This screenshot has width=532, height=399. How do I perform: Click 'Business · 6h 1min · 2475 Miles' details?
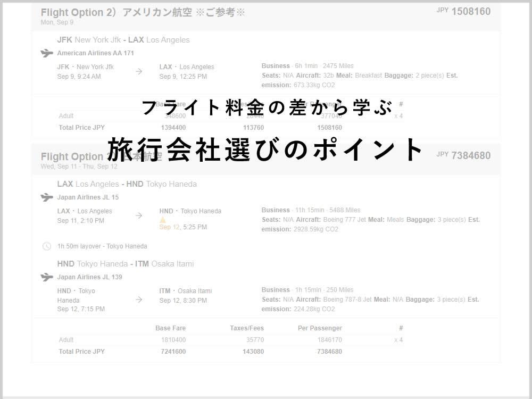tap(307, 66)
